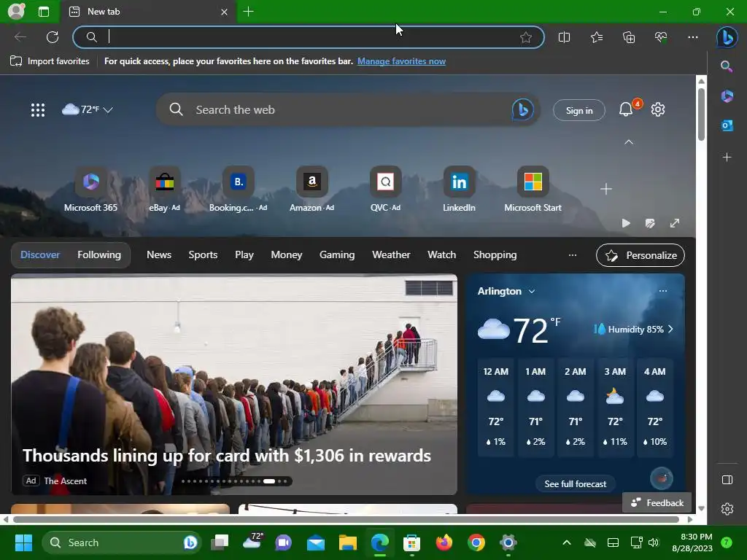Expand the background to full view
The image size is (747, 560).
click(x=675, y=223)
